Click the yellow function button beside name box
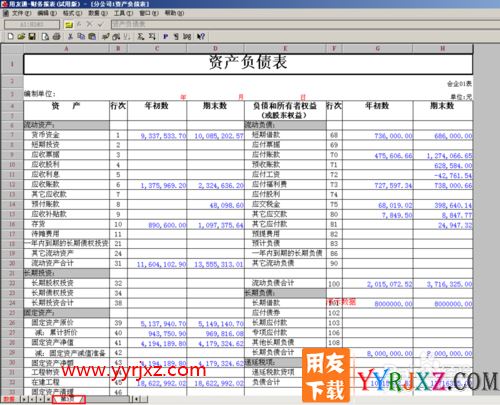The image size is (500, 405). (69, 24)
